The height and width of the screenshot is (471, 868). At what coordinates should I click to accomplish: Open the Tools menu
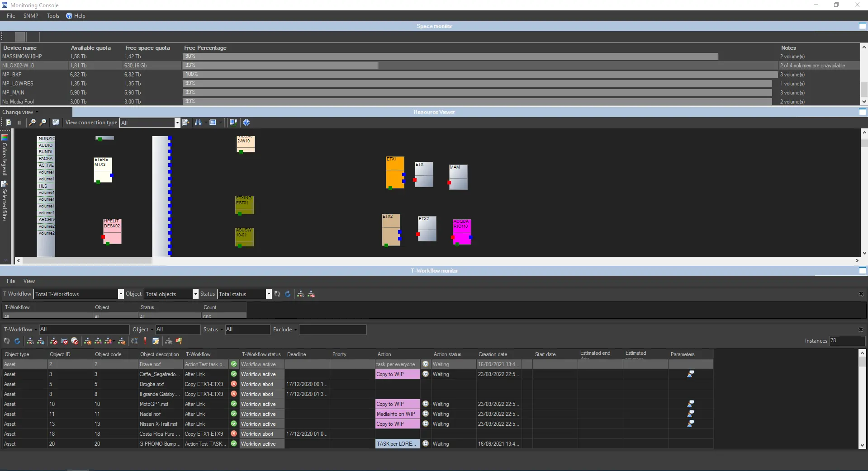pos(53,16)
